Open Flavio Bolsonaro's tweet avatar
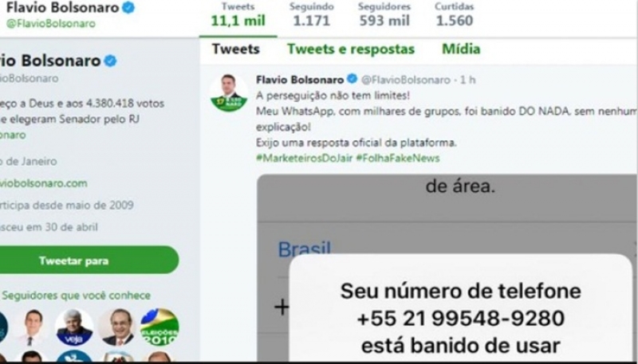This screenshot has width=638, height=364. click(x=229, y=93)
